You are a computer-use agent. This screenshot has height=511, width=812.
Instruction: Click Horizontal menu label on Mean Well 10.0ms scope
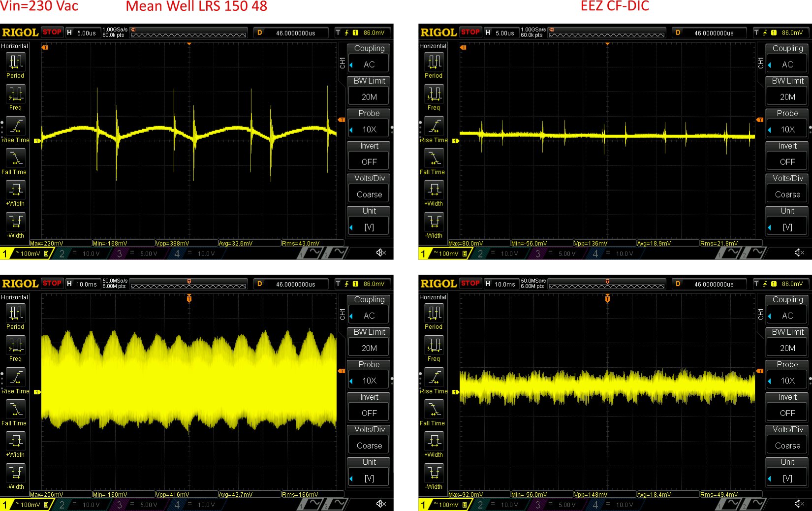tap(15, 297)
